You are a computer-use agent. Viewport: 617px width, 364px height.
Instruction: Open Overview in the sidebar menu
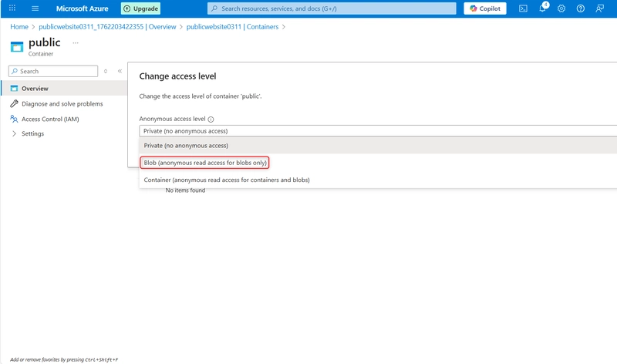click(x=35, y=89)
